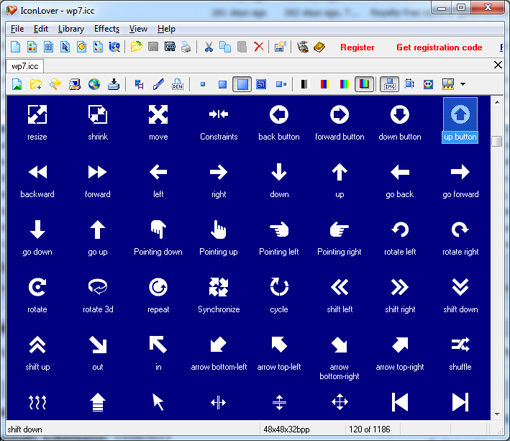Toggle the smallest thumbnail size button
This screenshot has height=441, width=510.
click(203, 84)
